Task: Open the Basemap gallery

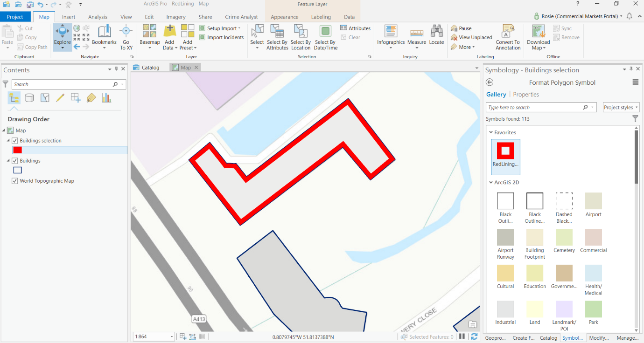Action: pyautogui.click(x=150, y=37)
